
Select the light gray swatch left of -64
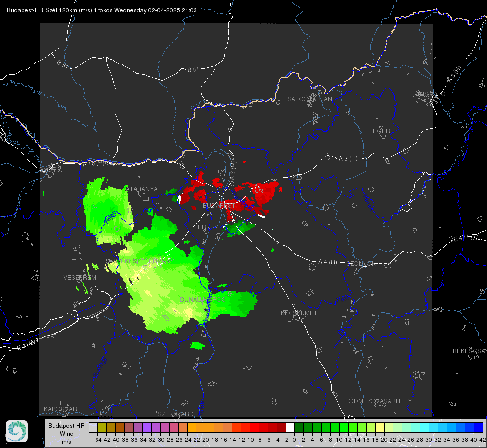coord(93,428)
